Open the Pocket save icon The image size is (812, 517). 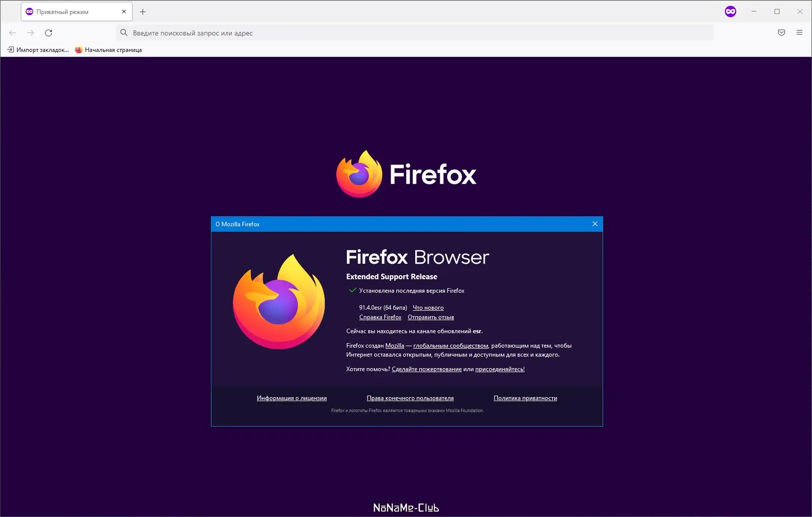[782, 33]
